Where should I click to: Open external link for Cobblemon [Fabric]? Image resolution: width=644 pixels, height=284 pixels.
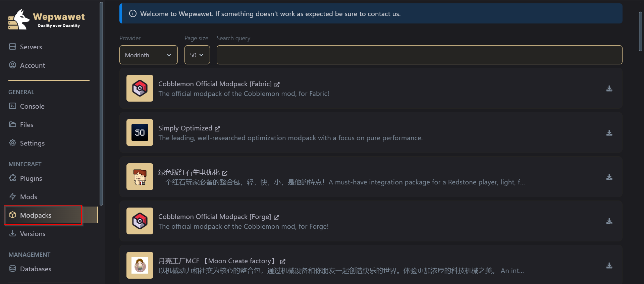(x=277, y=84)
